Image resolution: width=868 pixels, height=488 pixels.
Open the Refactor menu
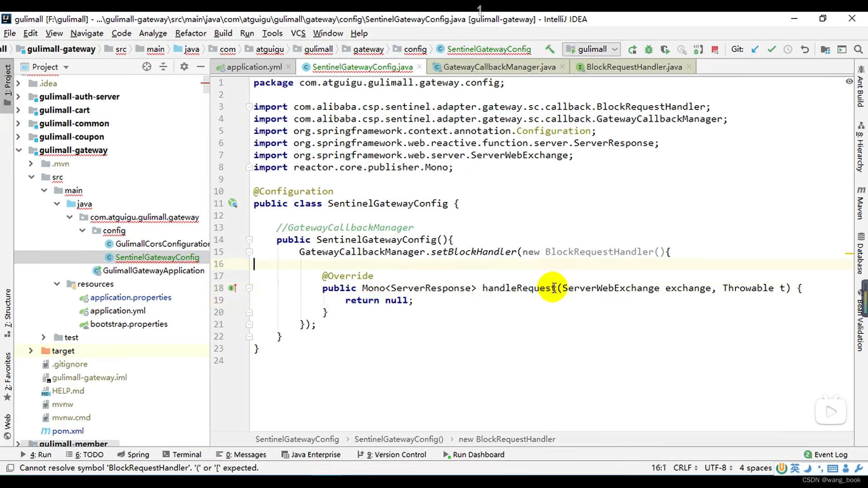[190, 33]
